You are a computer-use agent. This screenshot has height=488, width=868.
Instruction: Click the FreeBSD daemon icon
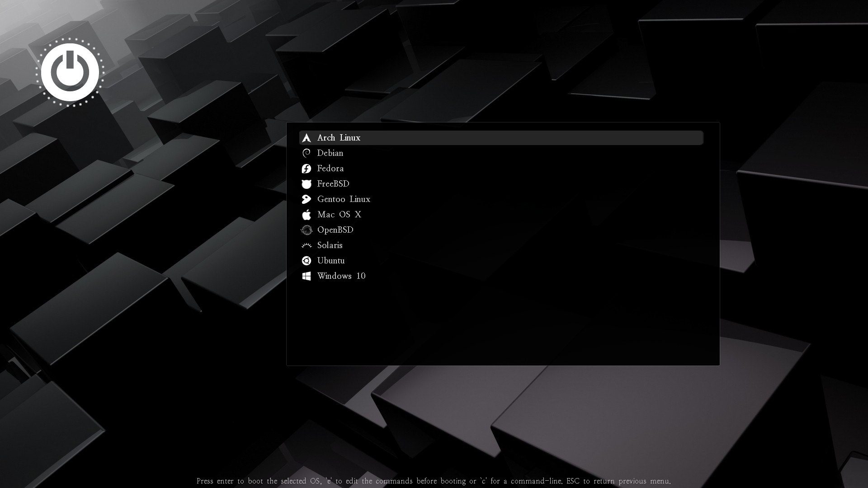pos(307,184)
